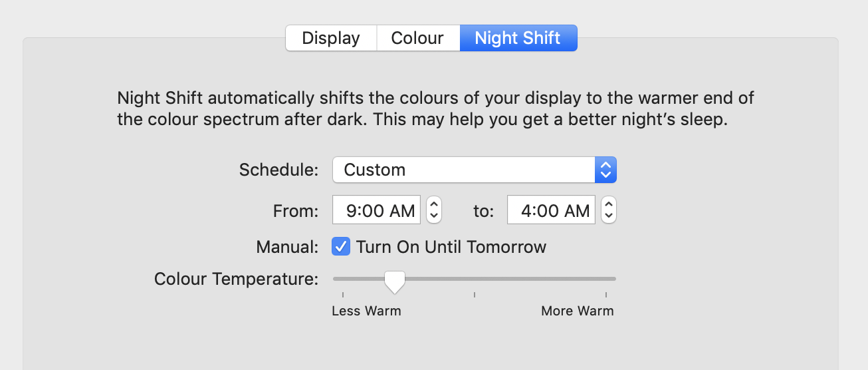Toggle the Turn On Until Tomorrow checkbox
Viewport: 868px width, 370px height.
pyautogui.click(x=341, y=247)
